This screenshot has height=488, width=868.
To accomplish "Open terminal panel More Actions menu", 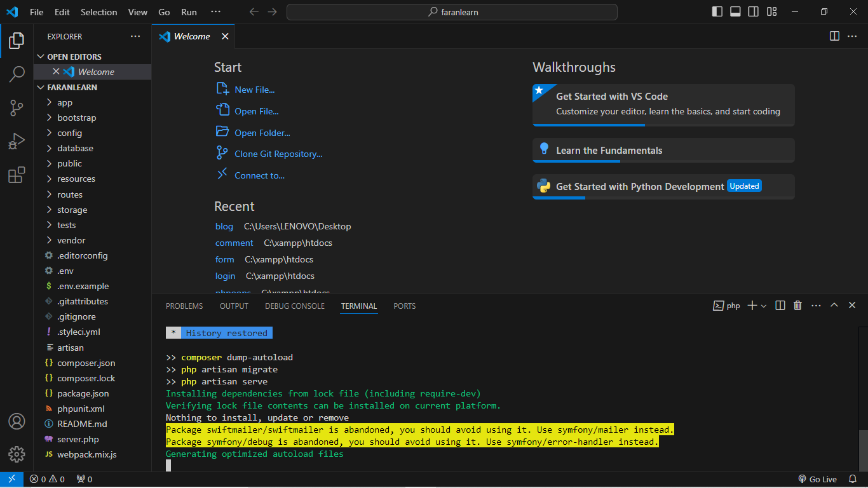I will 816,306.
